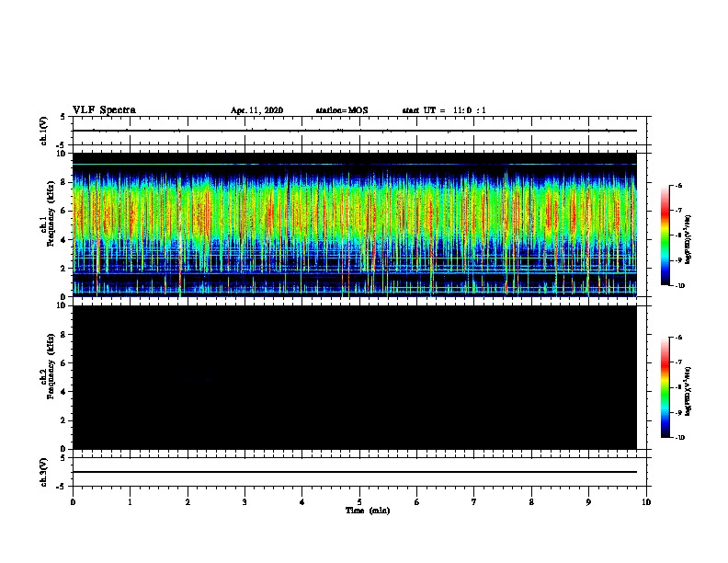Click time axis tick label '5'

click(x=359, y=501)
